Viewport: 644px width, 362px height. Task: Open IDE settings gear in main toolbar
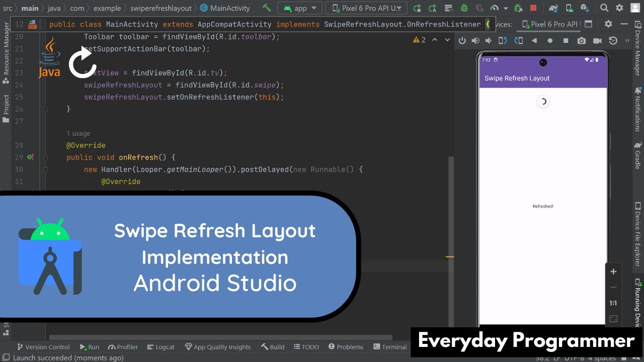click(619, 8)
